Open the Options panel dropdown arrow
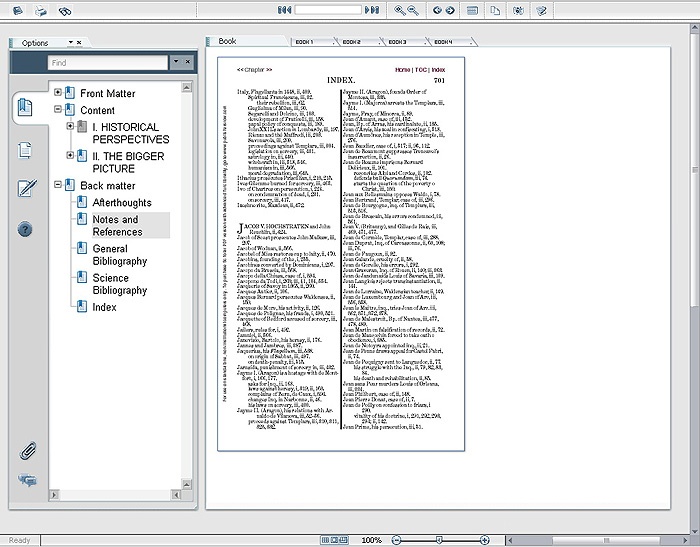Screen dimensions: 700x547 71,42
